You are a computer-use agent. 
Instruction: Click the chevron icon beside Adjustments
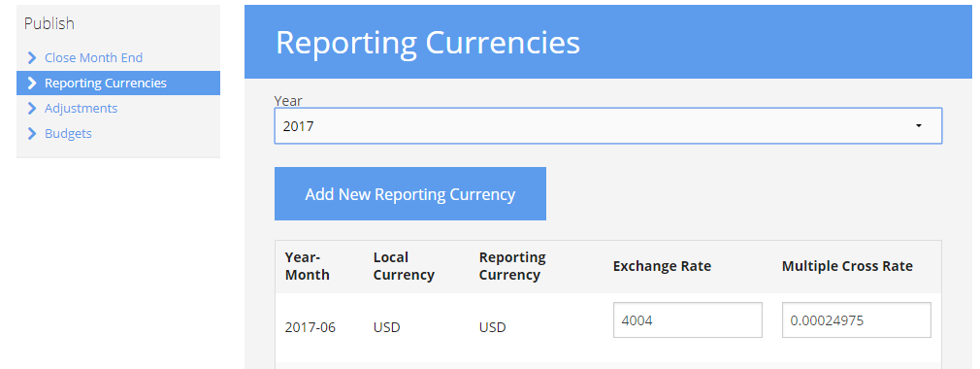[x=32, y=108]
